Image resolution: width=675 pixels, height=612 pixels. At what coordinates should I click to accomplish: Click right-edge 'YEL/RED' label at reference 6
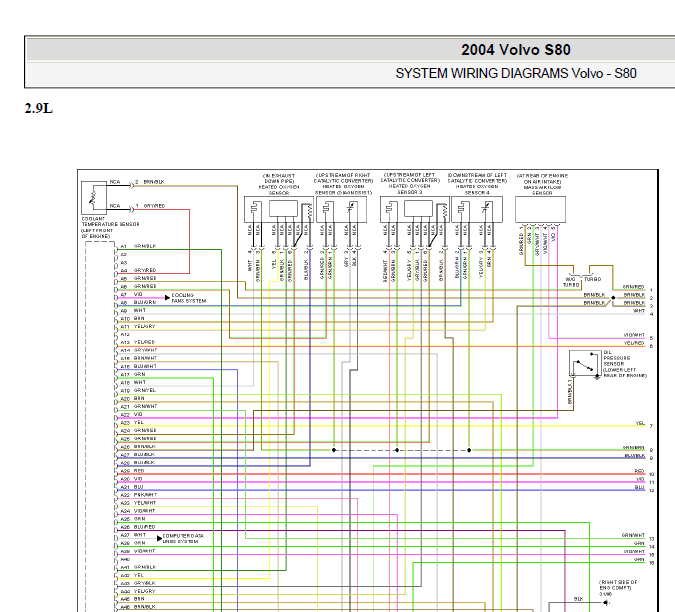[634, 343]
